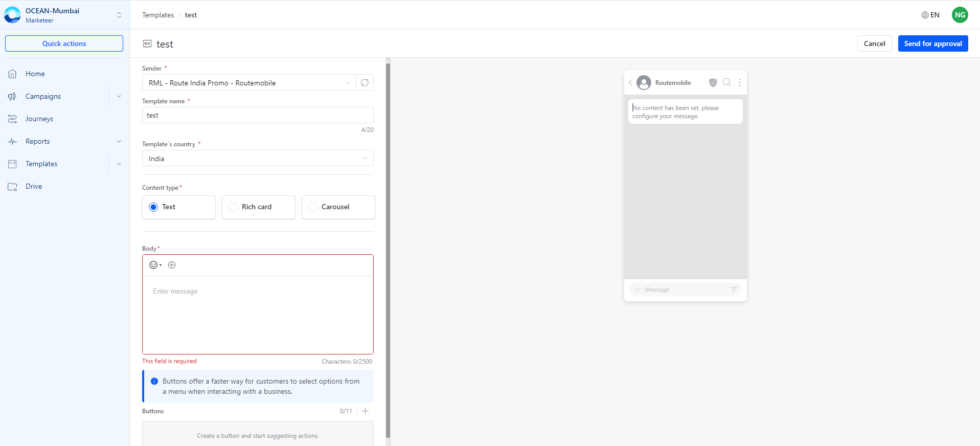Image resolution: width=980 pixels, height=446 pixels.
Task: Open the Templates sidebar menu item
Action: [x=41, y=164]
